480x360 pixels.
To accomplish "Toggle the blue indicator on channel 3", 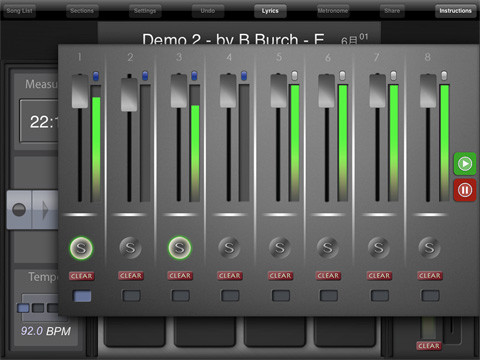I will [x=194, y=76].
